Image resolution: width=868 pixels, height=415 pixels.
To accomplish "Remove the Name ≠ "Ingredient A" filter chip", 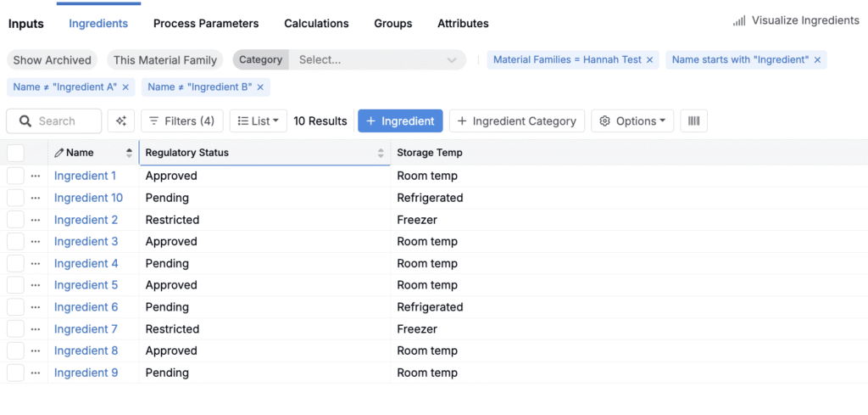I will coord(125,87).
